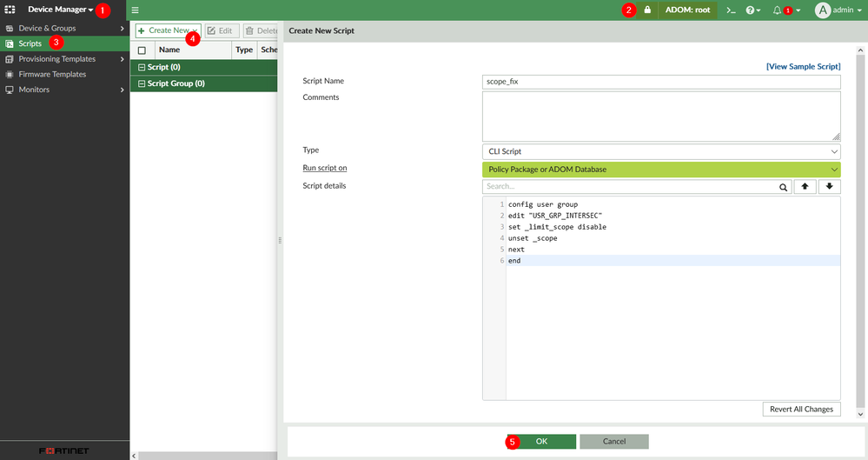Screen dimensions: 868x460
Task: Click the ADOM lock icon
Action: [647, 10]
